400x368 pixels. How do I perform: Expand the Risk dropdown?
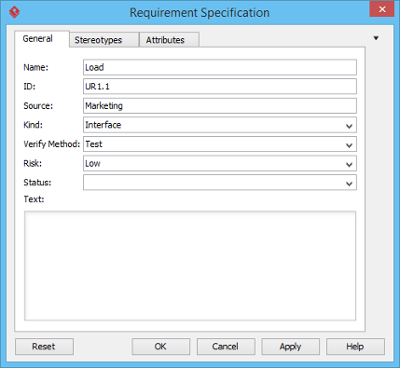(349, 164)
